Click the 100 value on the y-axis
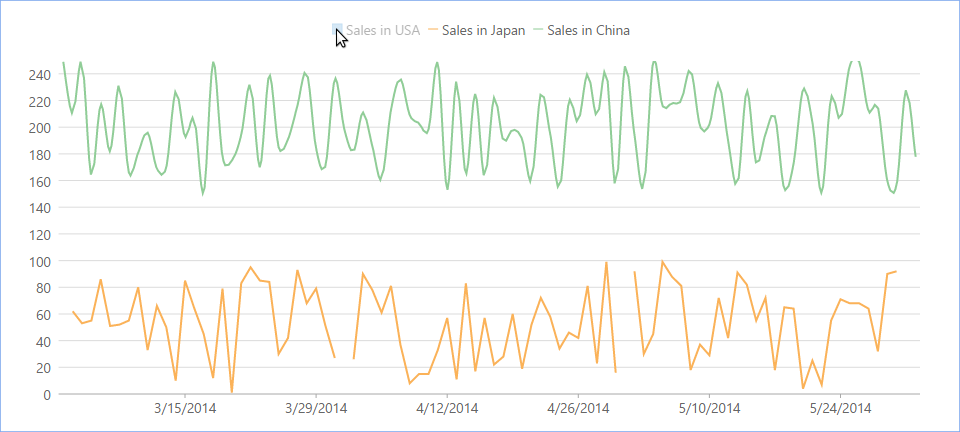The image size is (960, 432). point(39,261)
